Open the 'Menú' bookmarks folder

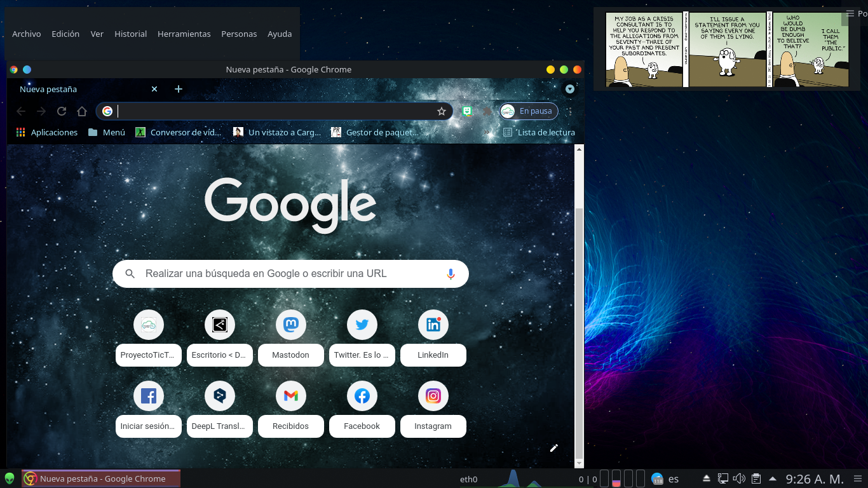(107, 132)
